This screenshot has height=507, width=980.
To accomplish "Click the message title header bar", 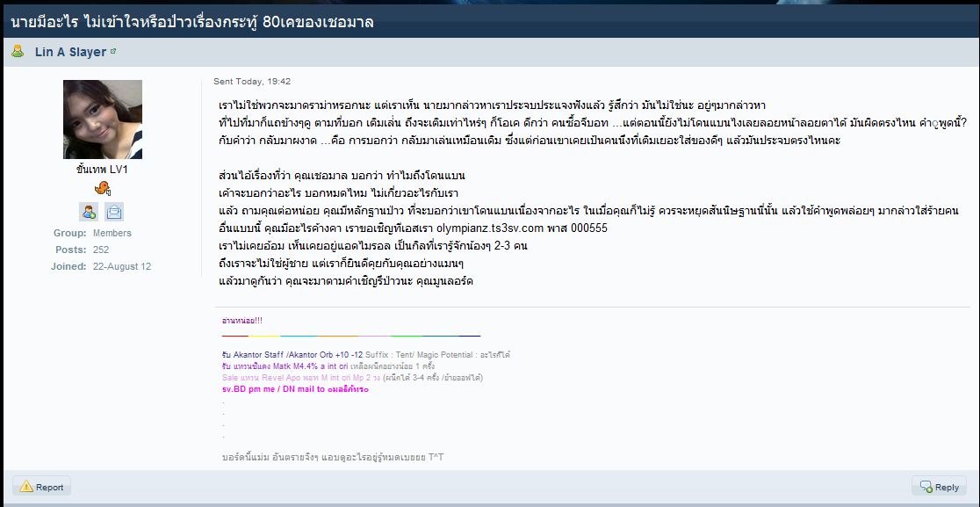I will (x=490, y=23).
